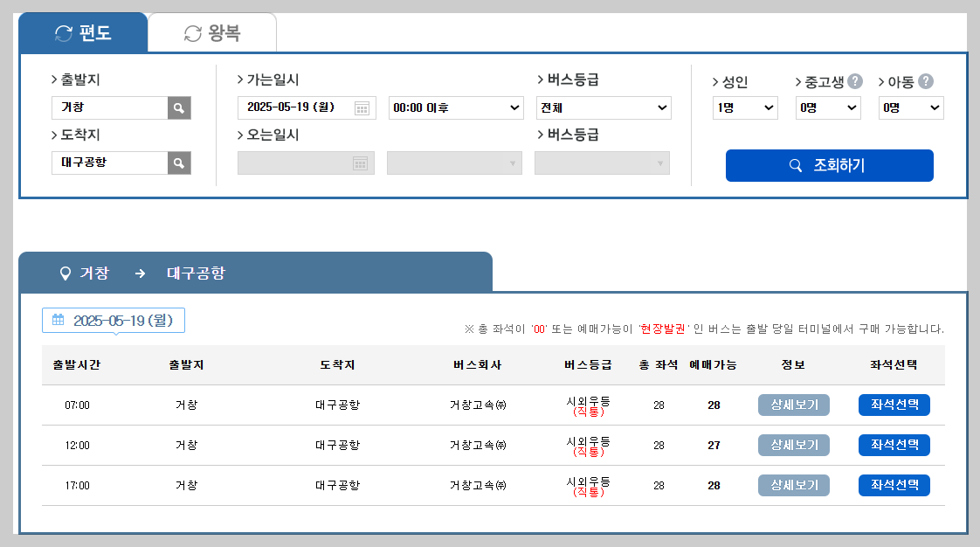Click 좌석선택 for the 17:00 bus

[x=894, y=485]
